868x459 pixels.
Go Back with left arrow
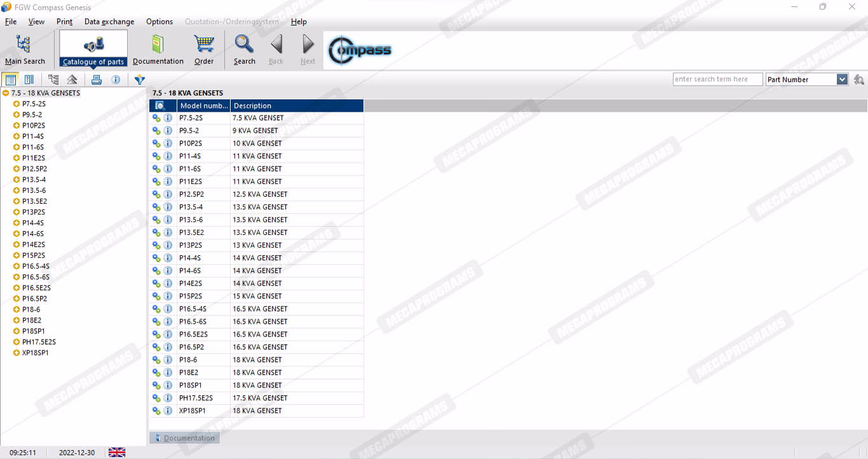(x=276, y=50)
